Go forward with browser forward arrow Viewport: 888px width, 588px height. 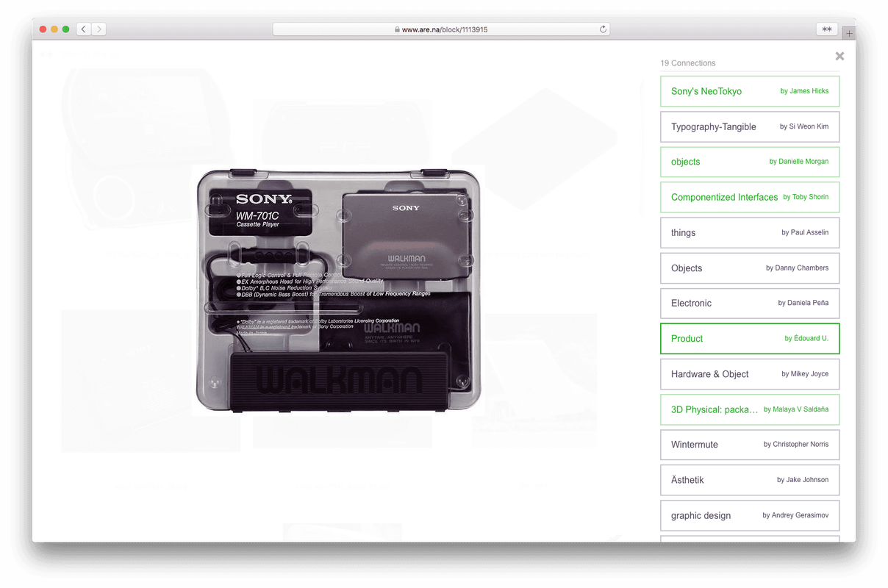[x=99, y=29]
